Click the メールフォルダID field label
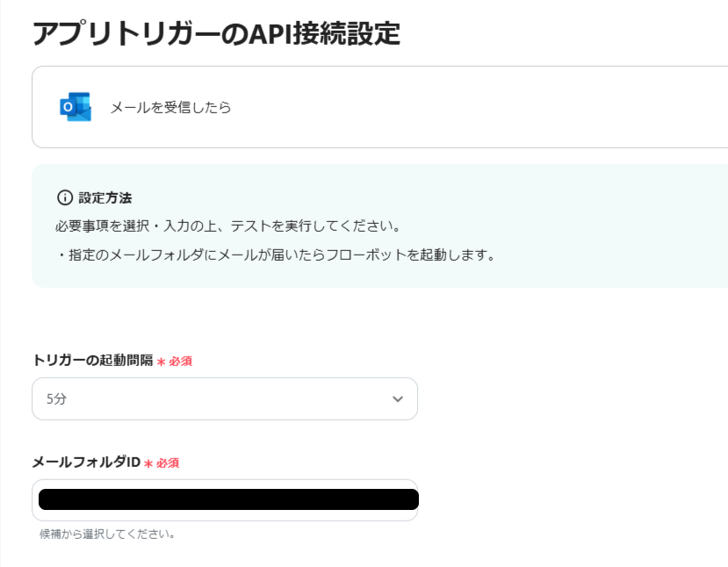The image size is (728, 567). click(86, 463)
